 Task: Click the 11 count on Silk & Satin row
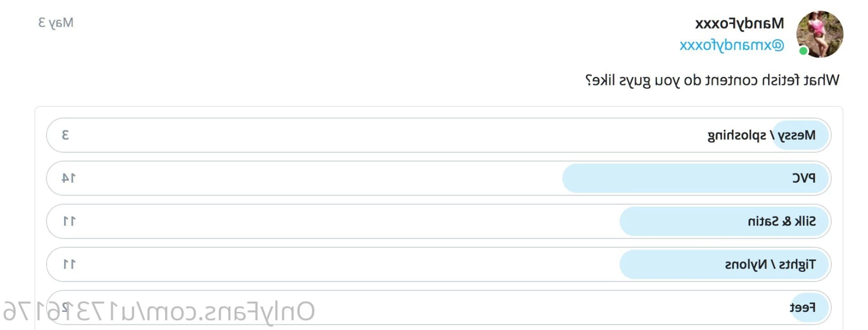69,221
